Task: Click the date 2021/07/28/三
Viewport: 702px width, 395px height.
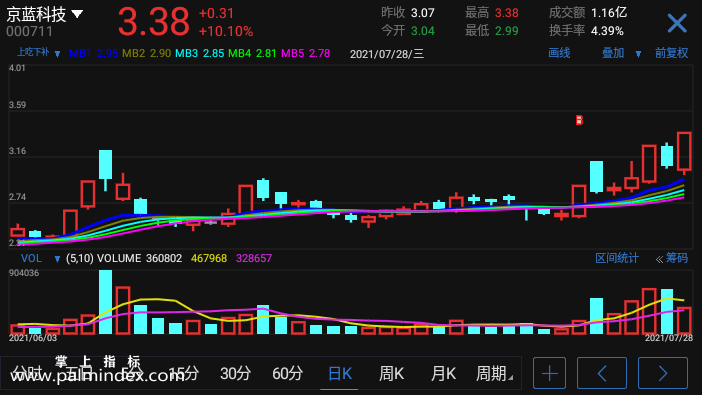Action: [387, 54]
